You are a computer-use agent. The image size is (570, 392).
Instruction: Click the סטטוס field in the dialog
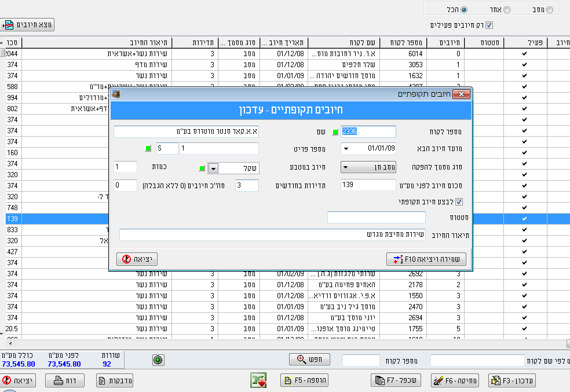click(x=377, y=217)
